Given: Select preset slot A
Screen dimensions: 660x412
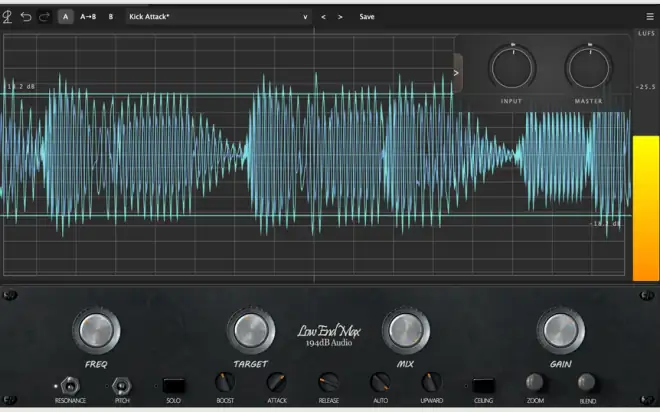Looking at the screenshot, I should [65, 17].
